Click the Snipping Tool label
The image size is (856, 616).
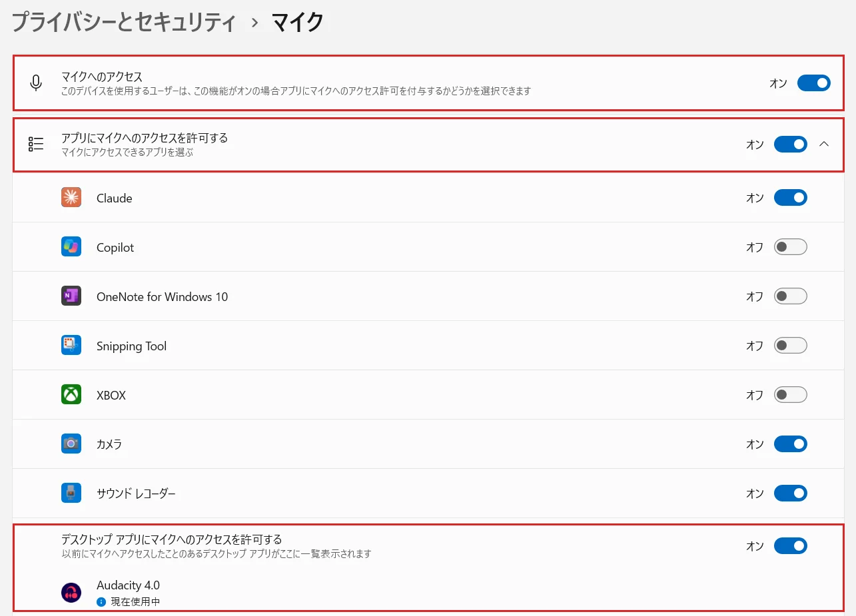click(x=131, y=346)
